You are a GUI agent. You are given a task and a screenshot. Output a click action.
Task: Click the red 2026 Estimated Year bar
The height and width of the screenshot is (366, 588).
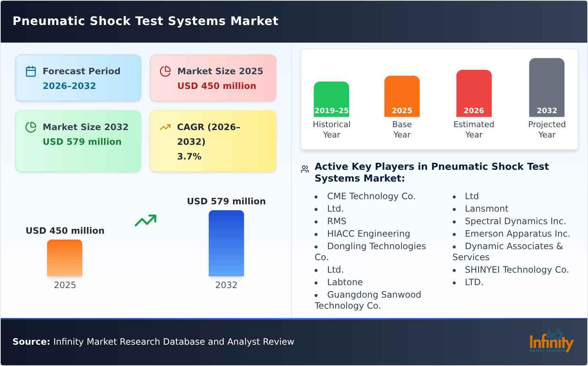(474, 93)
